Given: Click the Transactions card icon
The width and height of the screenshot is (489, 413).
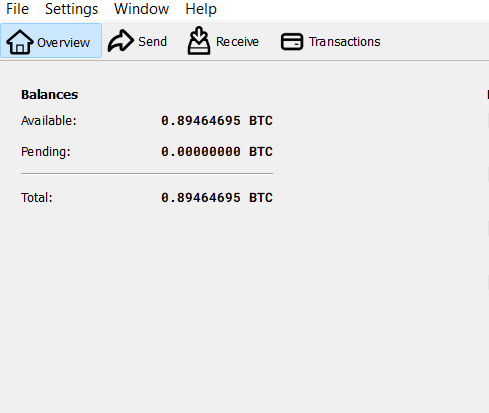Looking at the screenshot, I should click(x=292, y=42).
